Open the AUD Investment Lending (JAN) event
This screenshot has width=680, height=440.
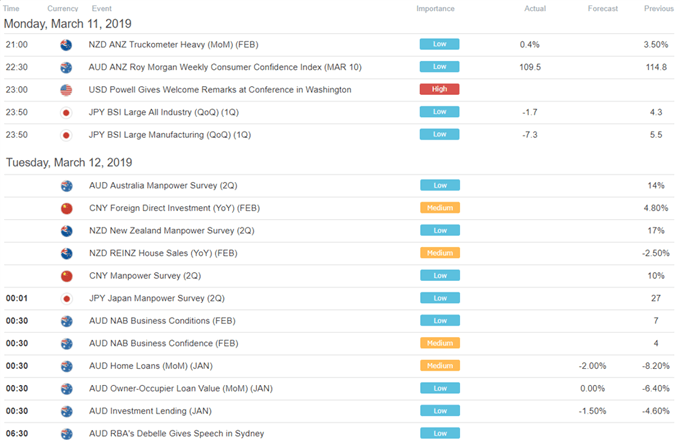[x=150, y=411]
